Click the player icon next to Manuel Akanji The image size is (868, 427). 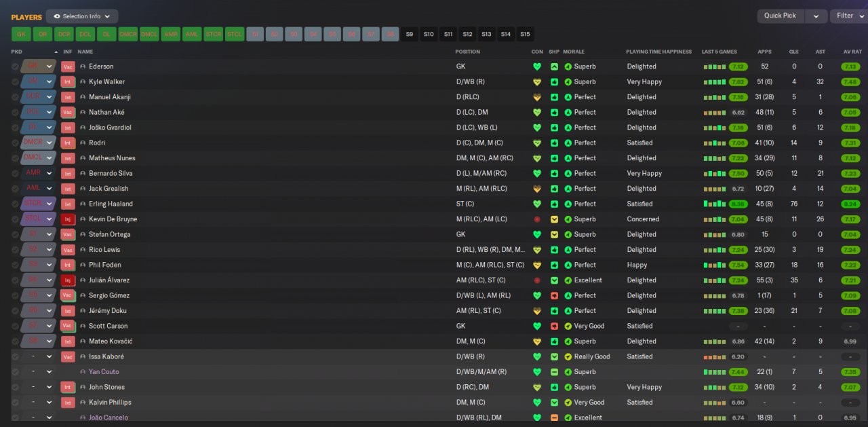[83, 97]
